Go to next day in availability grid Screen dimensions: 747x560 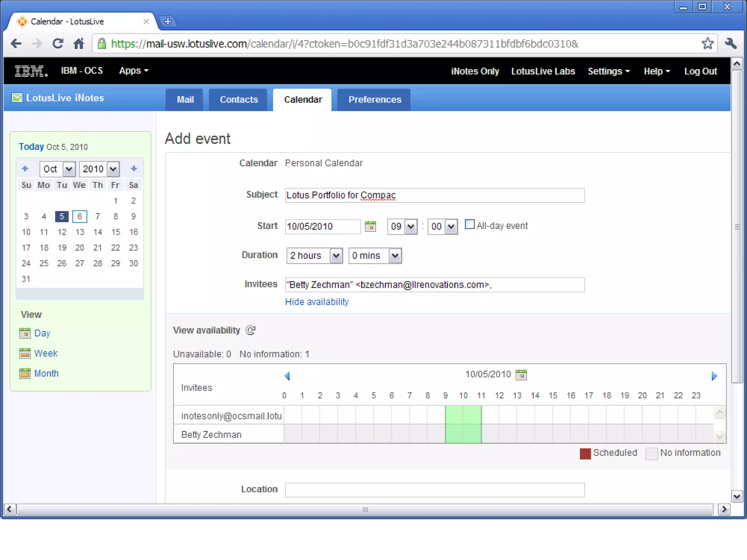[714, 376]
